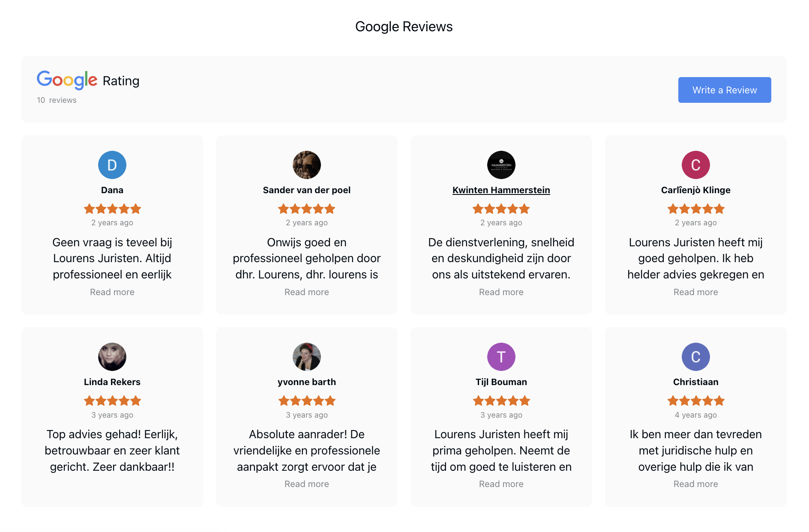Image resolution: width=809 pixels, height=532 pixels.
Task: Click Tijl Bouman's purple T avatar
Action: click(x=501, y=357)
